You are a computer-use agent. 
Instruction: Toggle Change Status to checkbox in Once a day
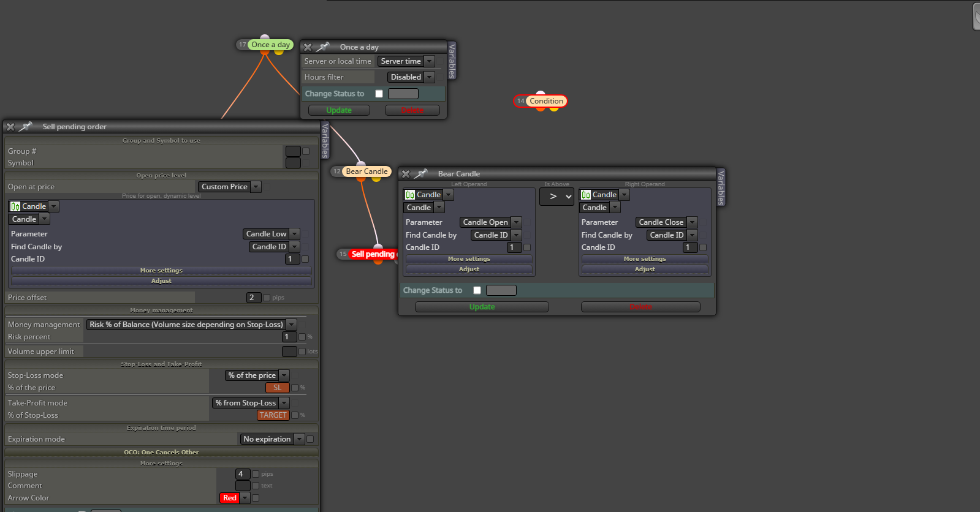coord(379,94)
